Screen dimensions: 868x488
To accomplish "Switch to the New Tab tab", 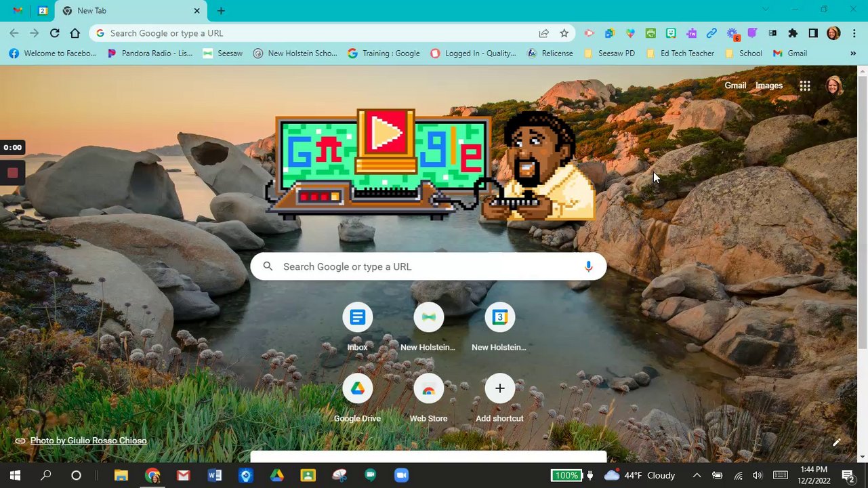I will [x=131, y=11].
